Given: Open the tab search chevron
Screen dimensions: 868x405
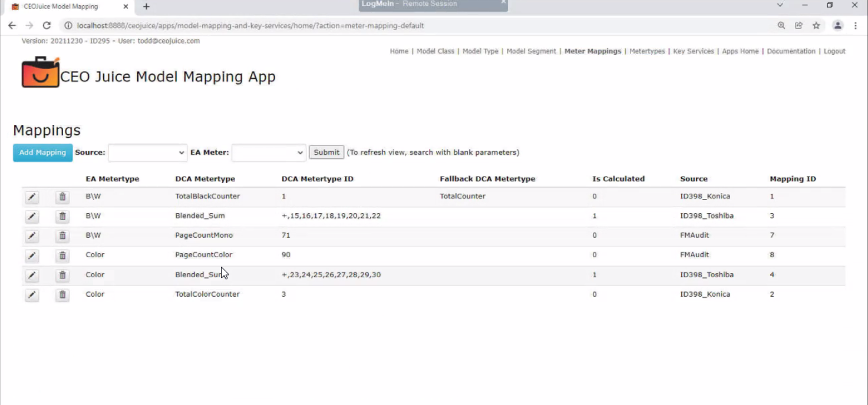Looking at the screenshot, I should click(780, 5).
